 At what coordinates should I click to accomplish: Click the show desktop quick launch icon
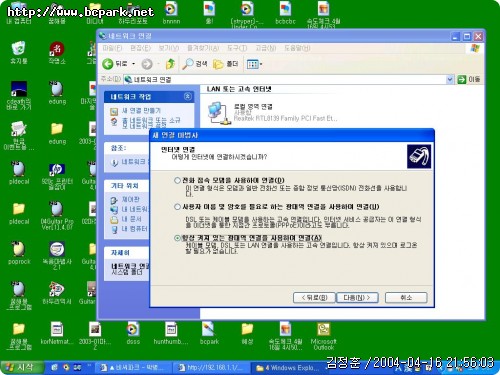54,367
